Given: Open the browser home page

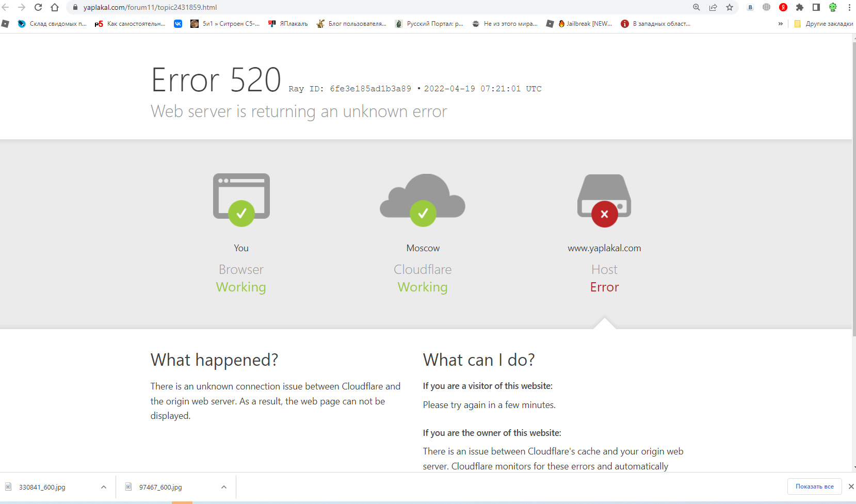Looking at the screenshot, I should tap(55, 7).
